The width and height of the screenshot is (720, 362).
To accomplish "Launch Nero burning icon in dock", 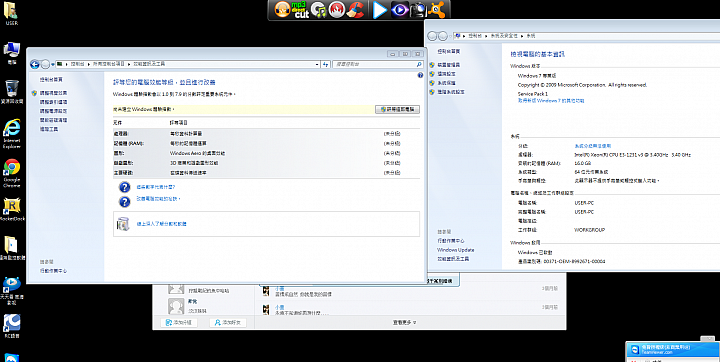I will tap(337, 9).
